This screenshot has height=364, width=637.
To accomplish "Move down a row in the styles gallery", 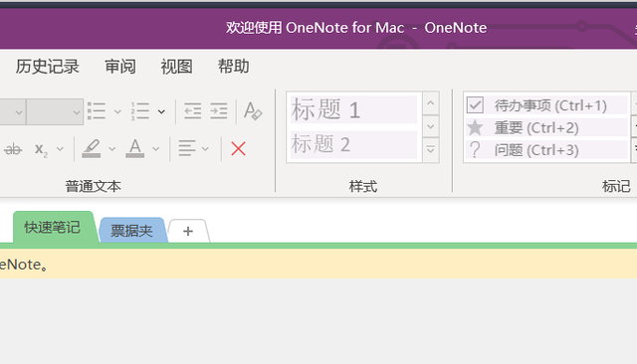I will click(x=431, y=126).
